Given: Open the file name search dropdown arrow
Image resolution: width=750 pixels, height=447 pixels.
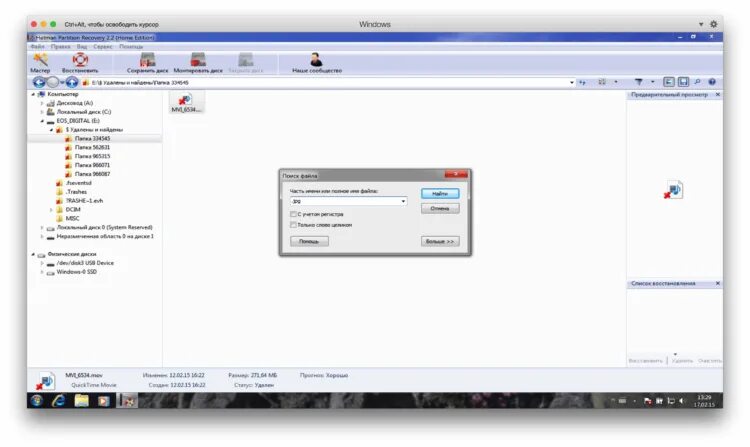Looking at the screenshot, I should click(403, 201).
